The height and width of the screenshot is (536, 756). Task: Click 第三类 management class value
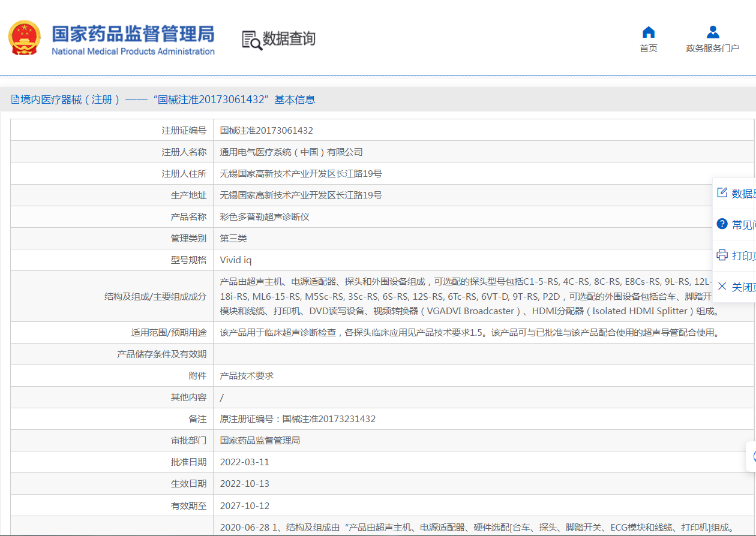tap(233, 239)
